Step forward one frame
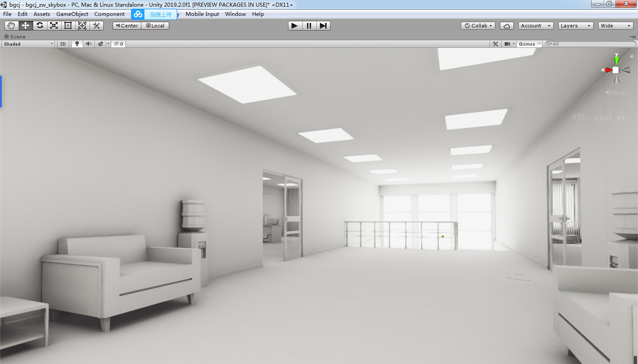 pyautogui.click(x=323, y=26)
